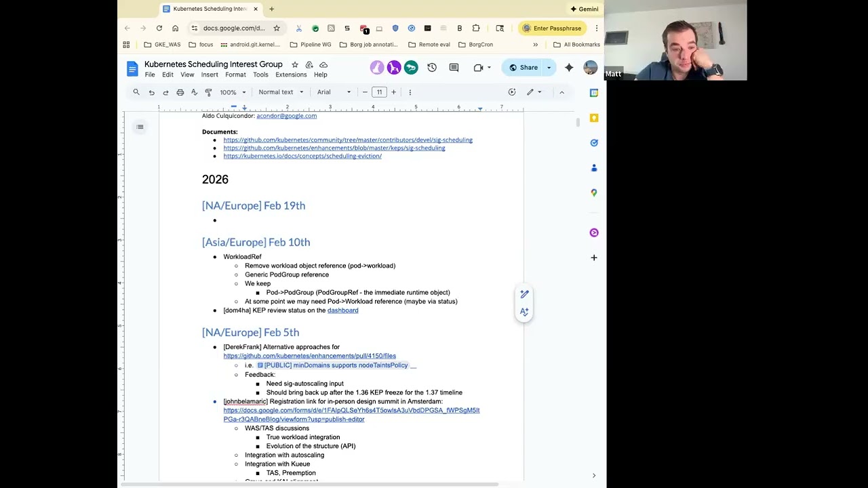Viewport: 868px width, 488px height.
Task: Open the Edit menu
Action: pos(167,75)
